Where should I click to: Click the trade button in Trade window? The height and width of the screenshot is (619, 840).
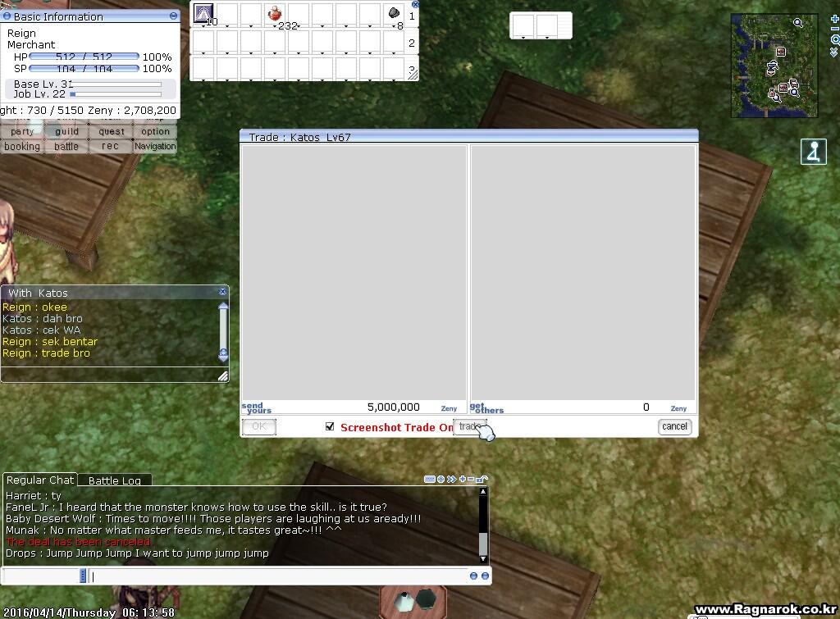click(x=470, y=427)
